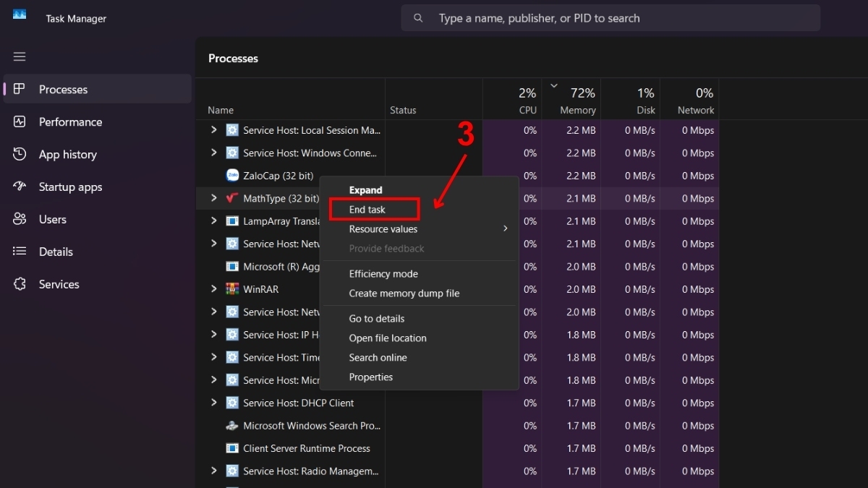Open Properties from context menu
868x488 pixels.
[419, 377]
